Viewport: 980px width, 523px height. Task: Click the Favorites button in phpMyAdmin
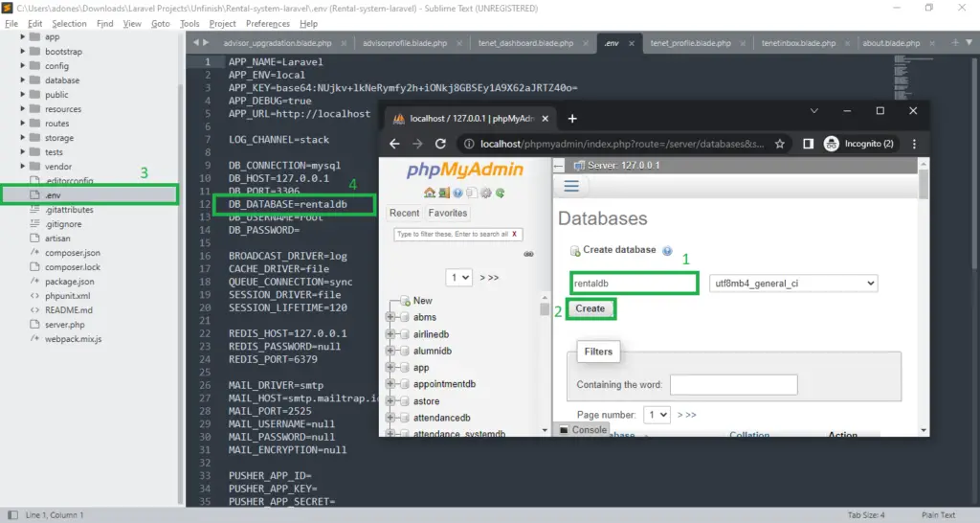point(447,213)
